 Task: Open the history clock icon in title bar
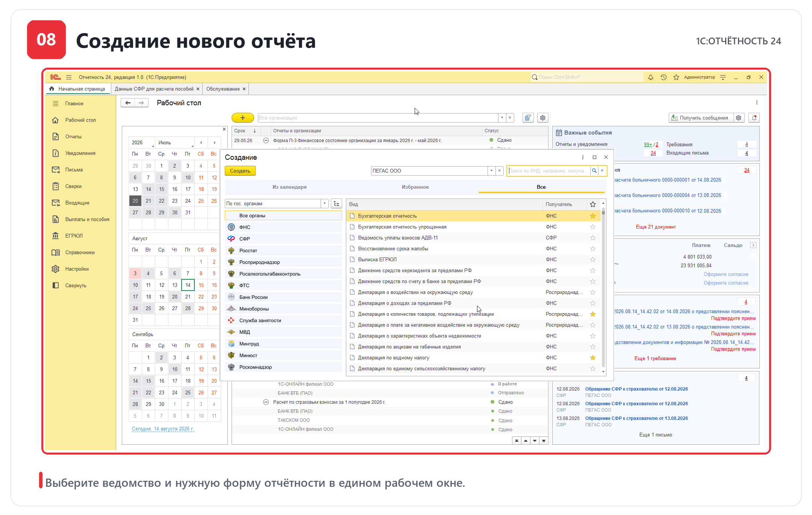[x=664, y=77]
